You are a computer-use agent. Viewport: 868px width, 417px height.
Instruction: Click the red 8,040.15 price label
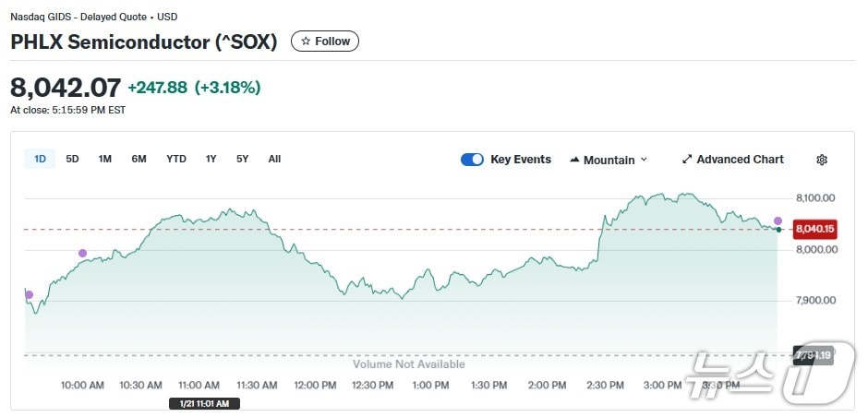coord(815,229)
